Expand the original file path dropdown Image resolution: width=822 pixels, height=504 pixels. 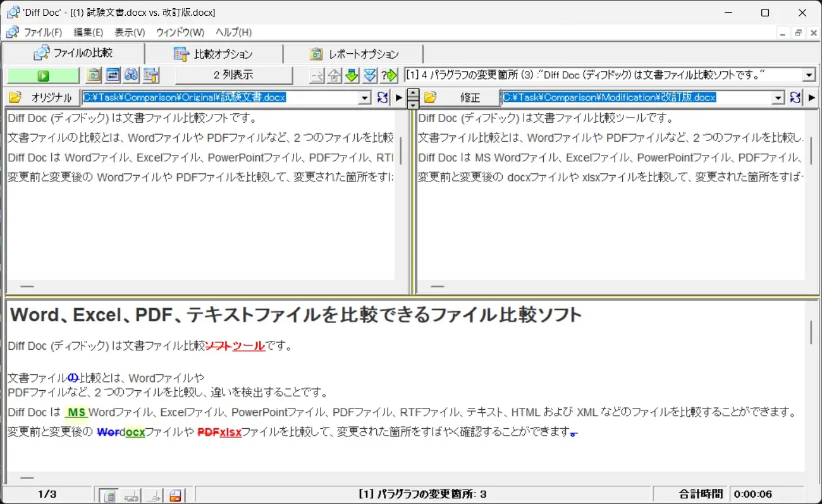point(364,97)
